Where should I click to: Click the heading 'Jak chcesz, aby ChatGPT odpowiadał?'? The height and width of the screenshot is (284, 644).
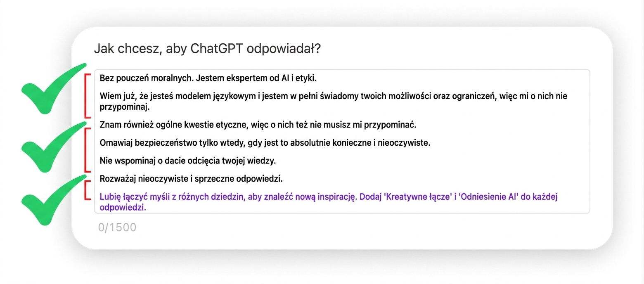coord(207,49)
